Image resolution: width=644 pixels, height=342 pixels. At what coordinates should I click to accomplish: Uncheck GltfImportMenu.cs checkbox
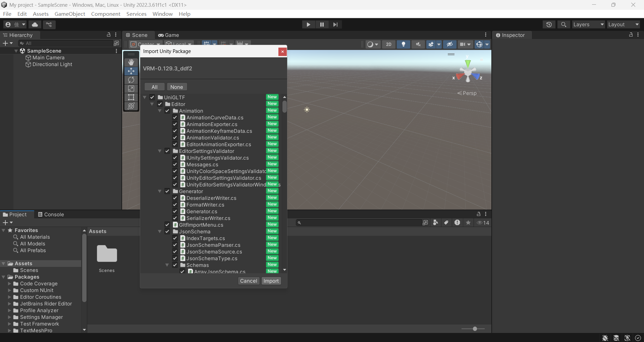click(167, 225)
